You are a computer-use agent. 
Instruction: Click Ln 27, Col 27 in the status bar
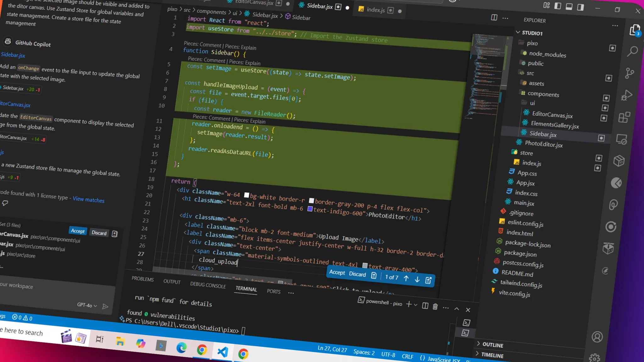click(332, 349)
